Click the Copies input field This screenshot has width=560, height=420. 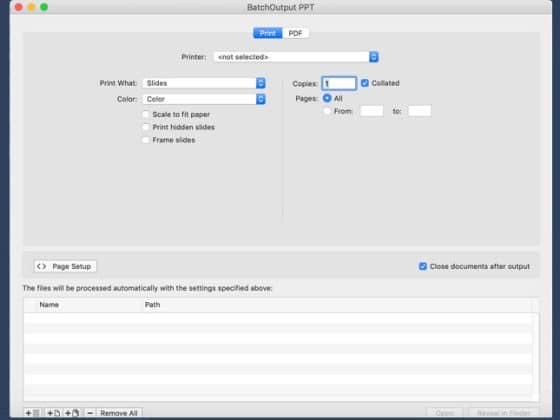click(339, 84)
